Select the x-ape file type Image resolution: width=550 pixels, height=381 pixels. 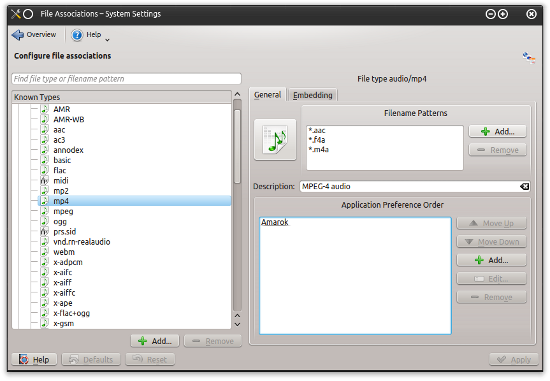[63, 303]
